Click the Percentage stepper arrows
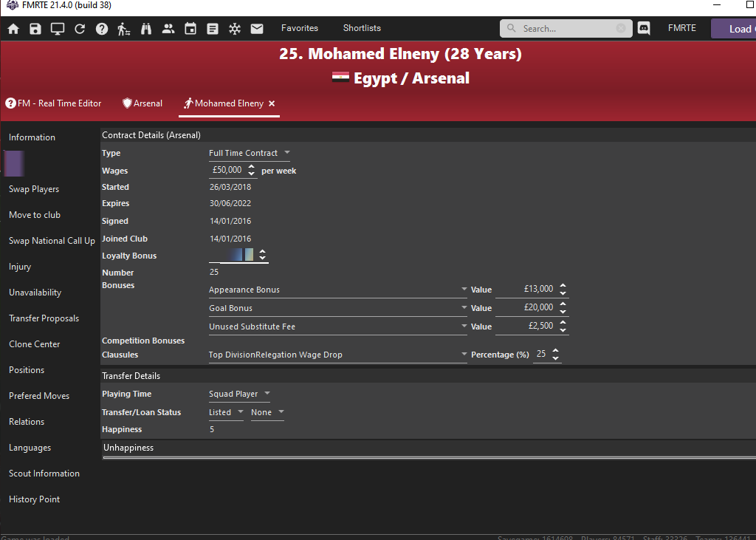This screenshot has width=756, height=540. [x=555, y=354]
